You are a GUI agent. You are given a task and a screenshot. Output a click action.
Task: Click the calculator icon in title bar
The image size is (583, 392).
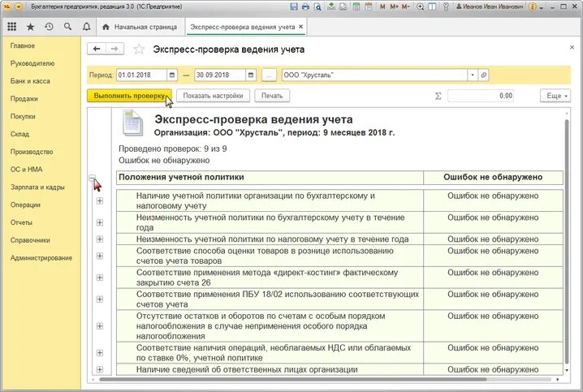[x=356, y=6]
